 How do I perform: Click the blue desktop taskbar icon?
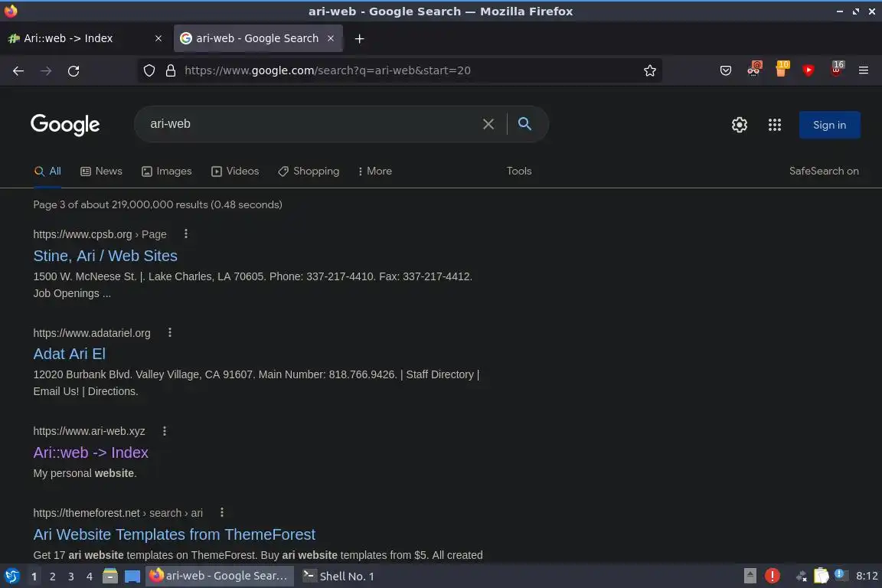132,577
